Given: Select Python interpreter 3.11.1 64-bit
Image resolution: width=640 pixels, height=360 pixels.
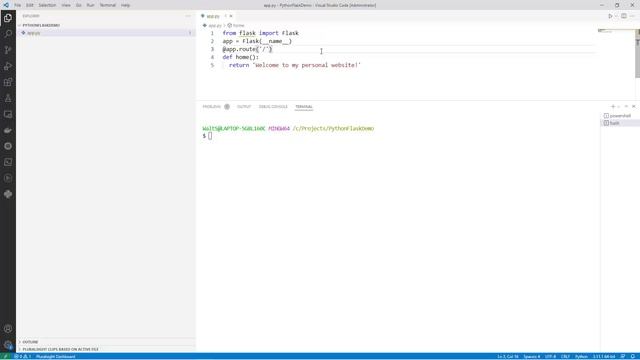Looking at the screenshot, I should pos(604,356).
